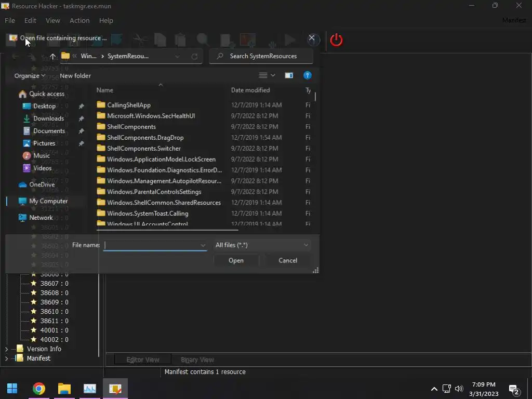Toggle the preview pane icon

tap(289, 75)
